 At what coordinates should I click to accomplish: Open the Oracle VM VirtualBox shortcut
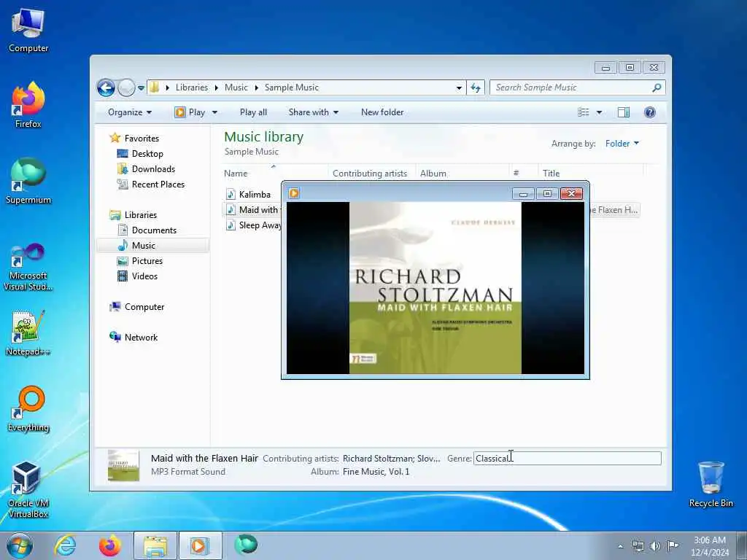tap(28, 490)
